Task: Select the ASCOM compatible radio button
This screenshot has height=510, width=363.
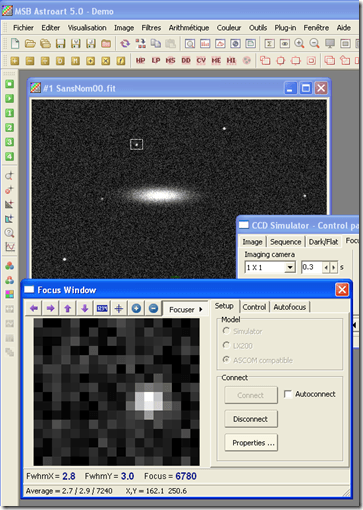Action: coord(226,360)
